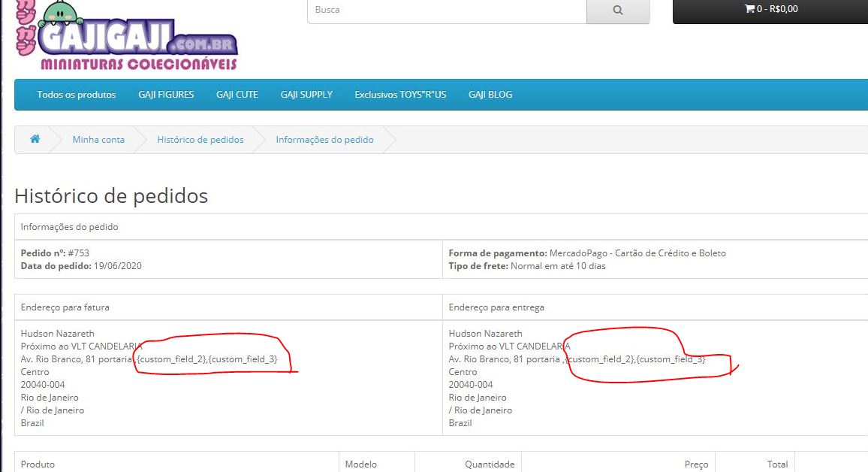The height and width of the screenshot is (472, 868).
Task: Visit GAJI BLOG from navbar
Action: click(x=490, y=95)
